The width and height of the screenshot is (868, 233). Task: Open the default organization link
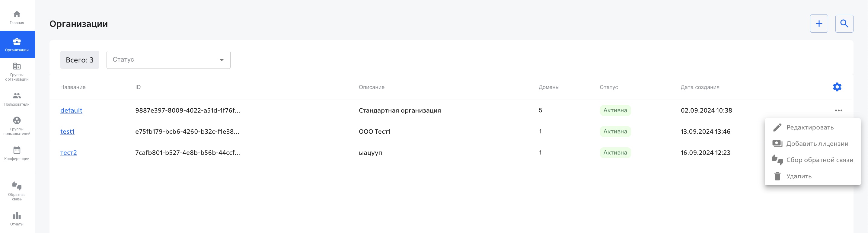coord(71,110)
